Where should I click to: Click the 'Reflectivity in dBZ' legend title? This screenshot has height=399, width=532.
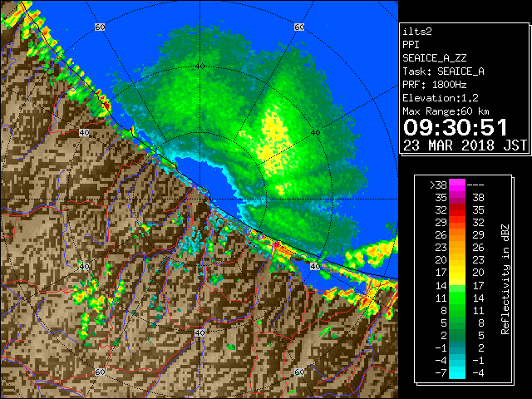[x=505, y=279]
